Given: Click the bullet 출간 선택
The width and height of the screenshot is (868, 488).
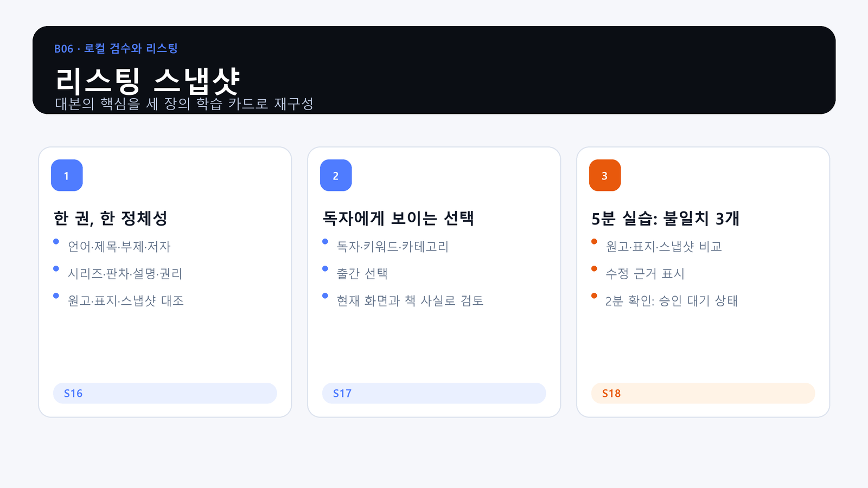Looking at the screenshot, I should coord(362,274).
